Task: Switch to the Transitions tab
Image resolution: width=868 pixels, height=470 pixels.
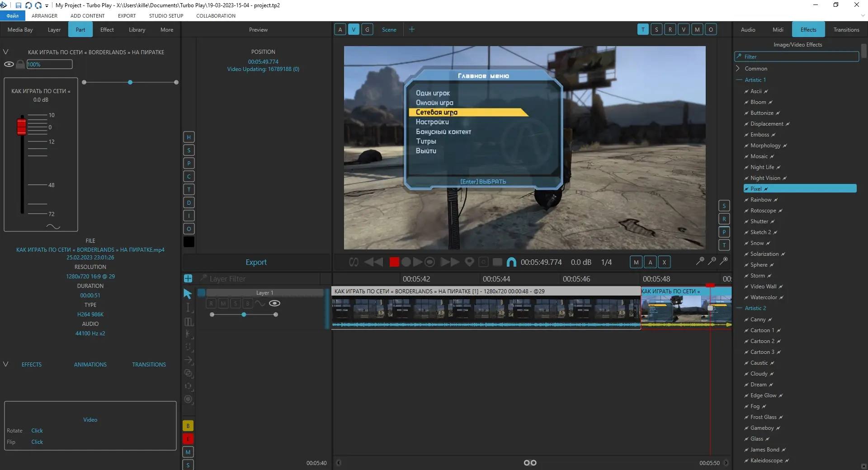Action: 846,30
